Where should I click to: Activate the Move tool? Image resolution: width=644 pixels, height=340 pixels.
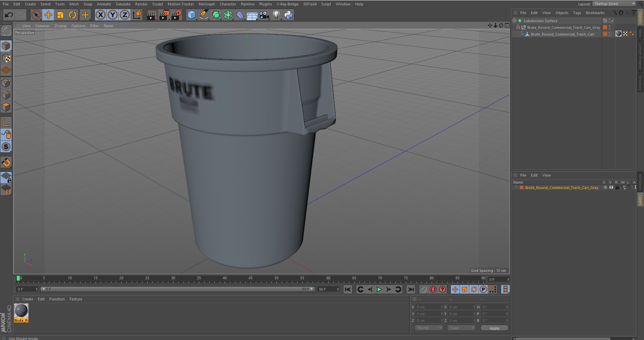tap(48, 15)
